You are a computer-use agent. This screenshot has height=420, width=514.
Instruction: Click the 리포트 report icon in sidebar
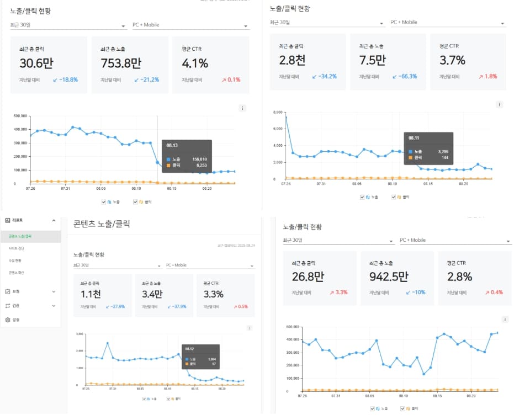click(8, 220)
